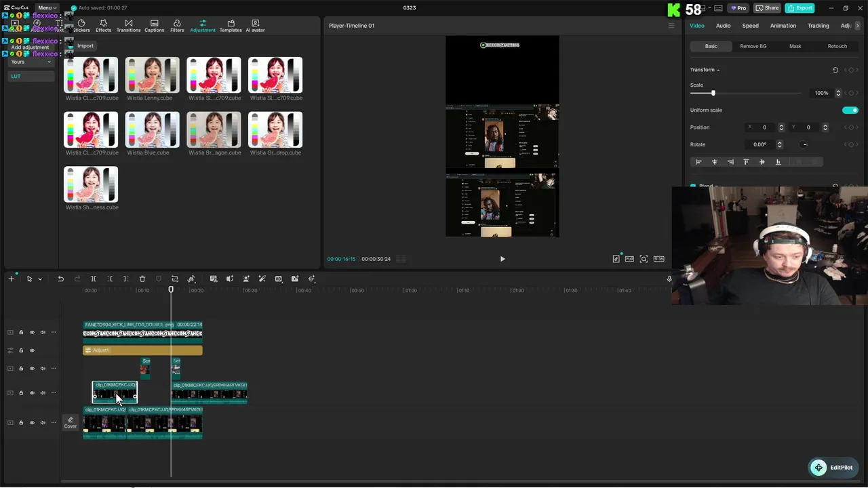Open the player panel hamburger menu
This screenshot has height=488, width=868.
point(671,26)
